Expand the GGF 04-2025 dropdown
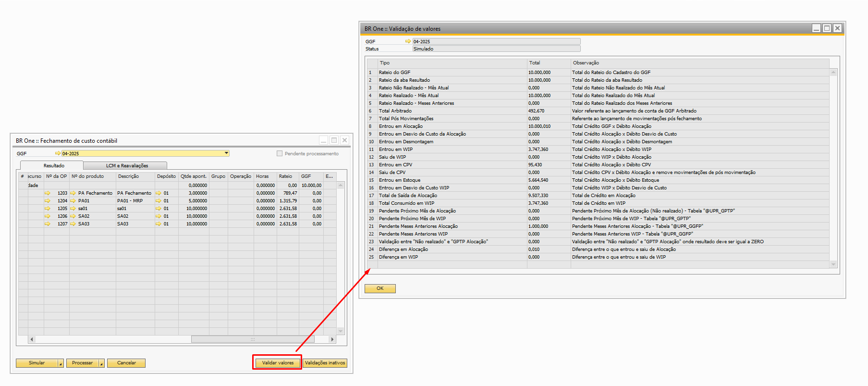Screen dimensions: 868x386 click(x=226, y=153)
